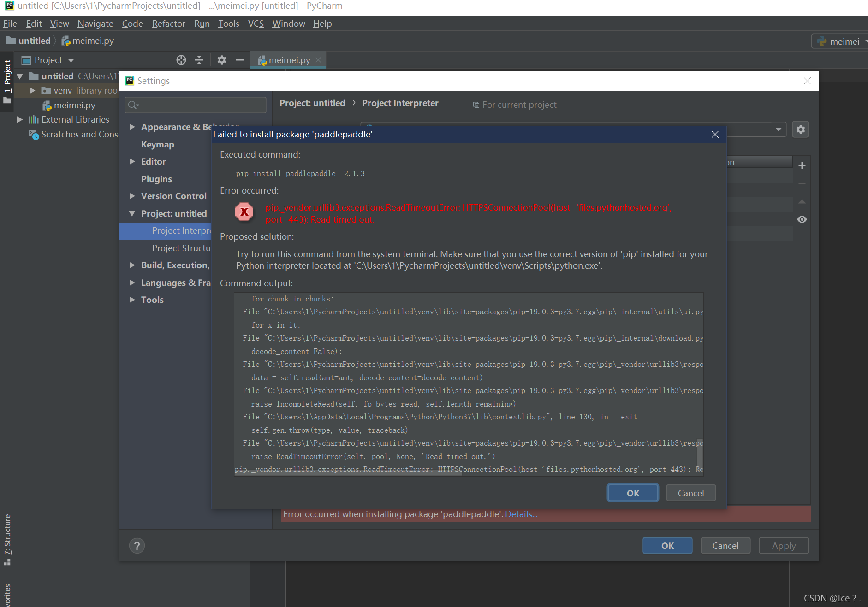Image resolution: width=868 pixels, height=607 pixels.
Task: Select Plugins in settings tree
Action: tap(156, 179)
